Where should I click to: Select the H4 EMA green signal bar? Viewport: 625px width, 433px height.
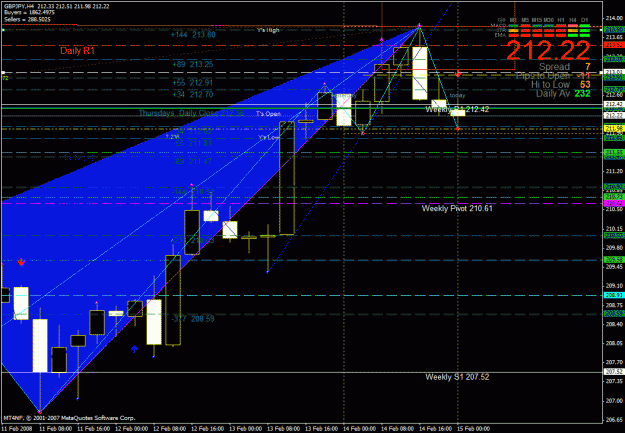[x=573, y=35]
